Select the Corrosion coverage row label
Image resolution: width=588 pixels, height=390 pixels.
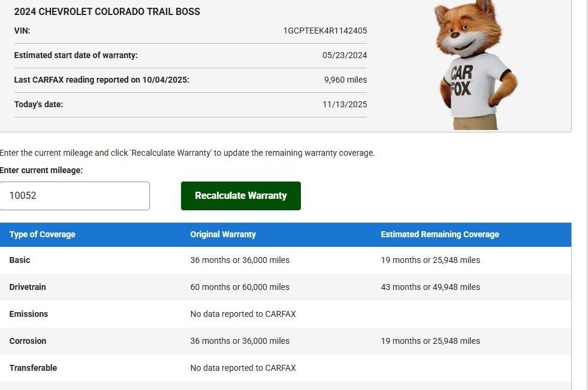click(28, 341)
